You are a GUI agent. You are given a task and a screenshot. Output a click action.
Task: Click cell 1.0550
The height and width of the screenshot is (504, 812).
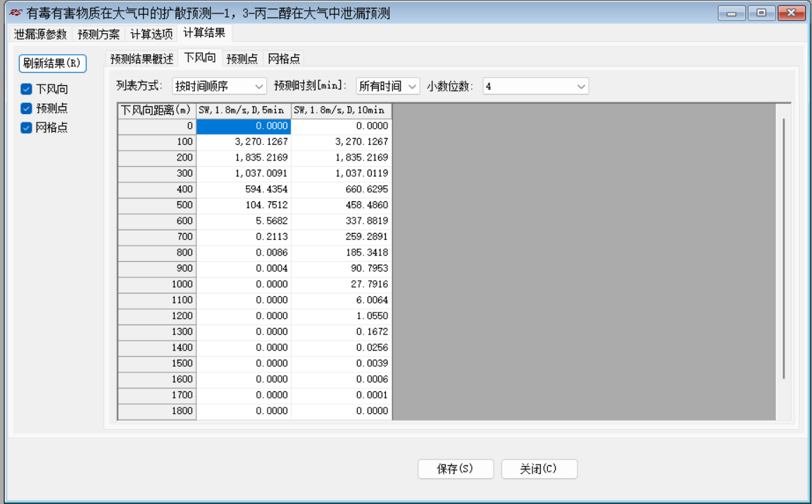342,315
